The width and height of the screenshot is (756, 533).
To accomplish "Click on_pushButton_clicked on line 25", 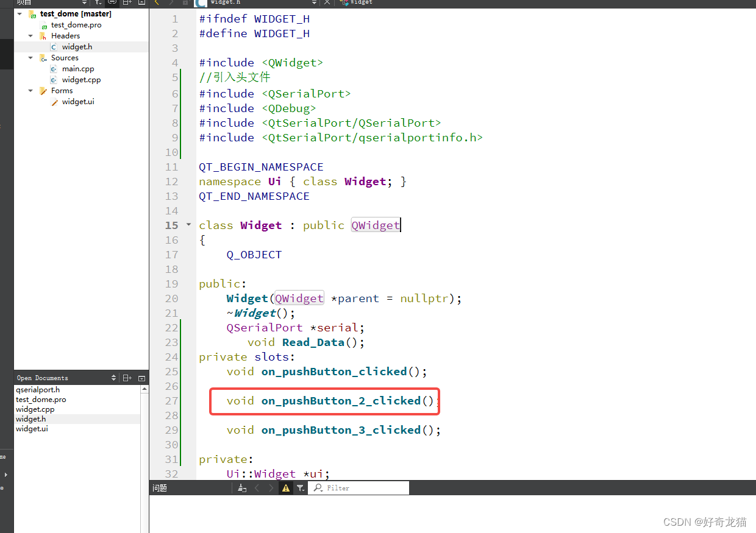I will (334, 372).
